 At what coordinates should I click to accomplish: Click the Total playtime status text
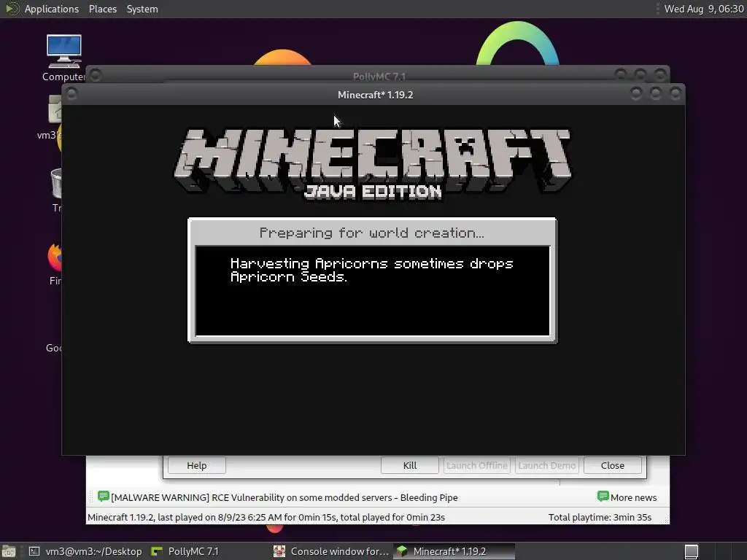(600, 517)
